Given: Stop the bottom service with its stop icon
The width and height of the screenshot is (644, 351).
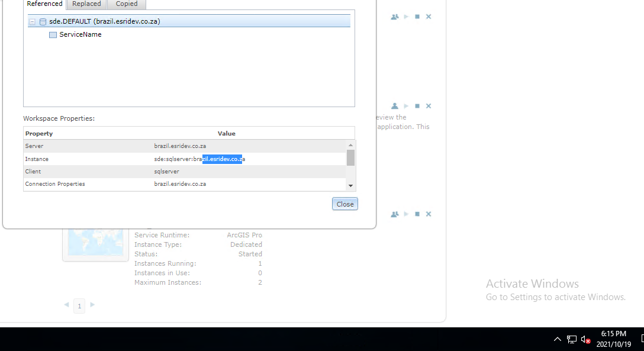Looking at the screenshot, I should click(x=417, y=214).
